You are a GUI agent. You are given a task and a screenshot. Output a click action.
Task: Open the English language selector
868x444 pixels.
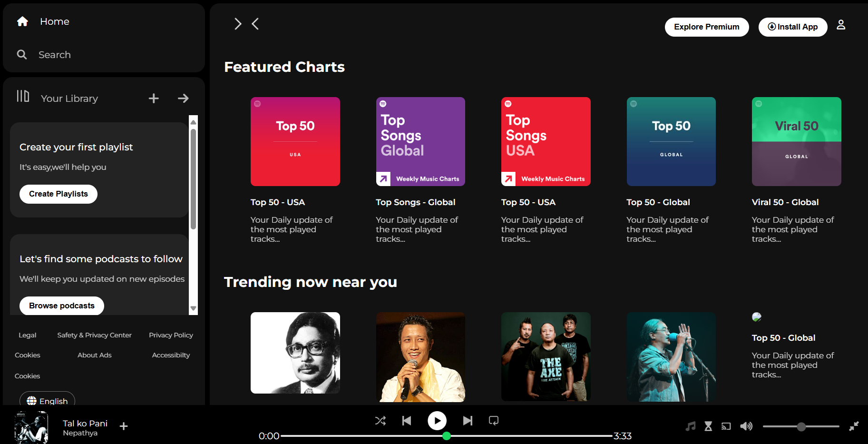(x=47, y=400)
